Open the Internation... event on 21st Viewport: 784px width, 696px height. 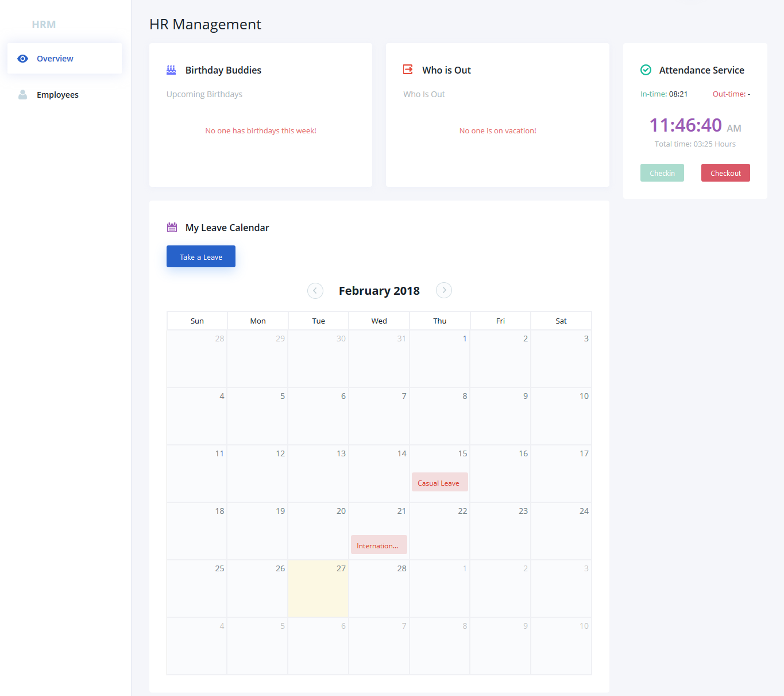click(x=379, y=545)
